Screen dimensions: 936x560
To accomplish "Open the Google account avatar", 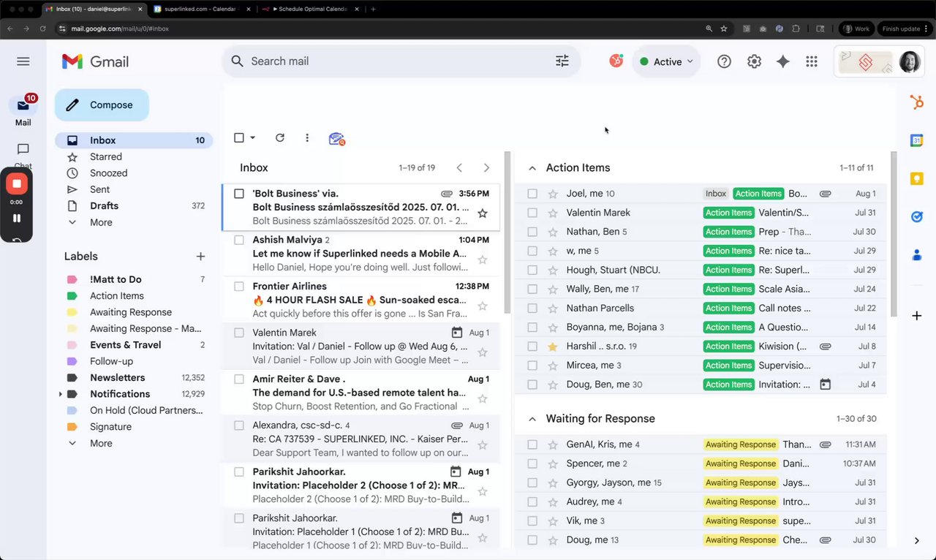I will [x=910, y=61].
